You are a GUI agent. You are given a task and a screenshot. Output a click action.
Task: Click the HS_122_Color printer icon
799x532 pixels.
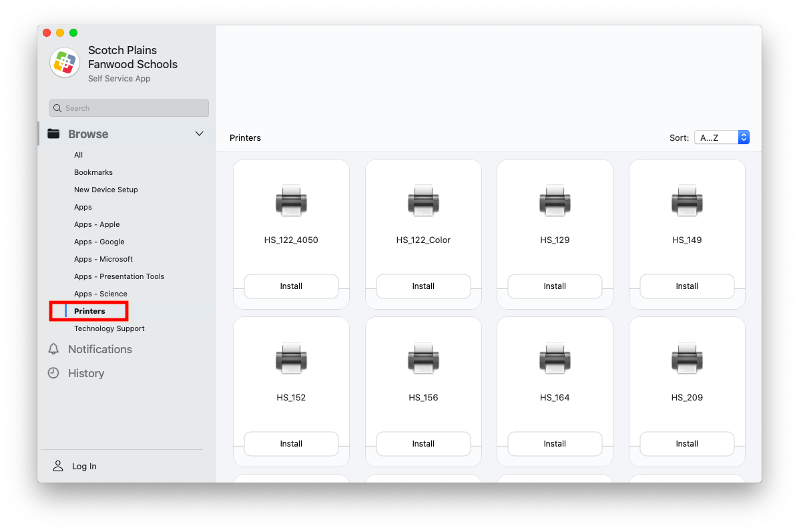[423, 201]
